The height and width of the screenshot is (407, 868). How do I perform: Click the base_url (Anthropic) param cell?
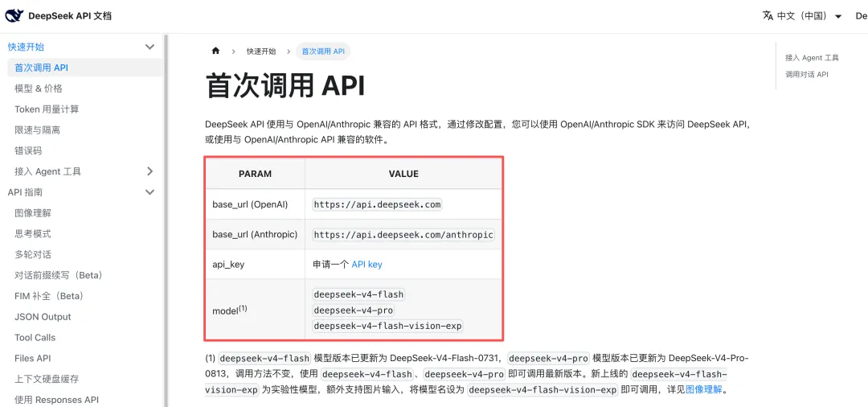click(256, 235)
